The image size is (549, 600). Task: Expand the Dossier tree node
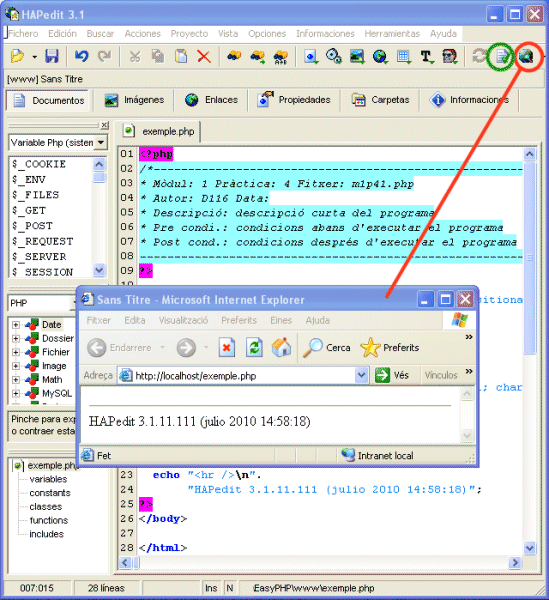[x=16, y=338]
